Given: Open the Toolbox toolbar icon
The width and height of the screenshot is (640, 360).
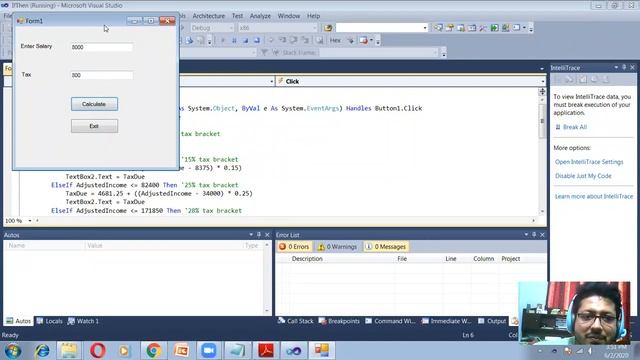Looking at the screenshot, I should click(472, 28).
